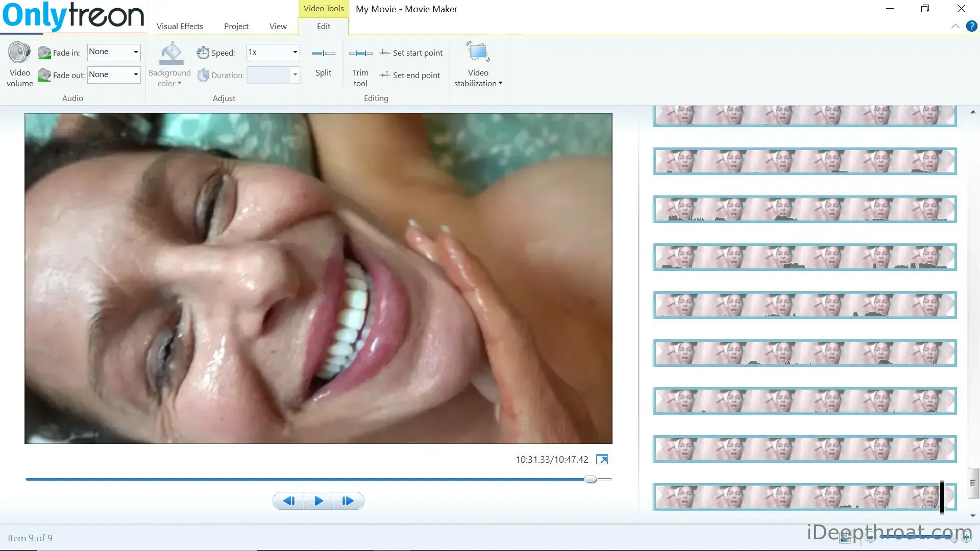Click the preview seek bar handle
Viewport: 980px width, 551px height.
591,479
